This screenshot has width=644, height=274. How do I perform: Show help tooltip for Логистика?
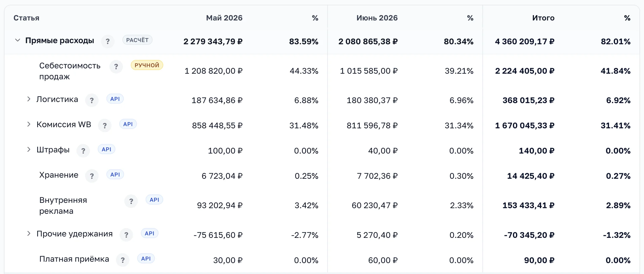(92, 100)
